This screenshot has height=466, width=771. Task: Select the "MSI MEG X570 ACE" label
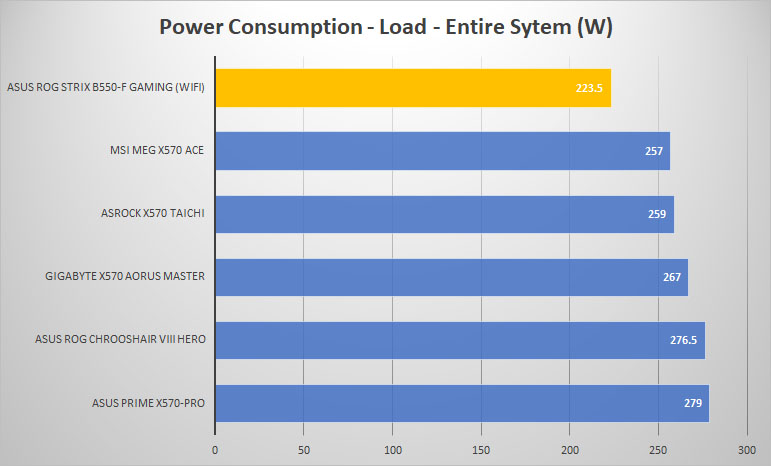point(157,150)
